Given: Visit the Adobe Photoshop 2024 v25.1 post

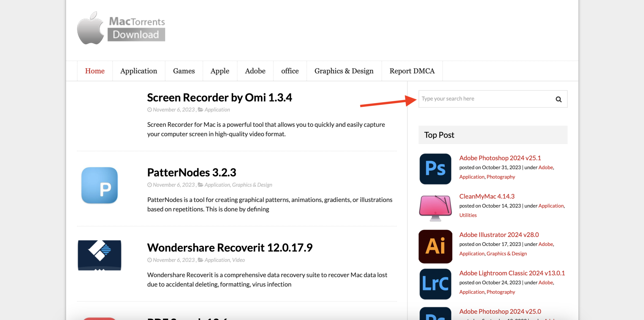Looking at the screenshot, I should tap(500, 158).
